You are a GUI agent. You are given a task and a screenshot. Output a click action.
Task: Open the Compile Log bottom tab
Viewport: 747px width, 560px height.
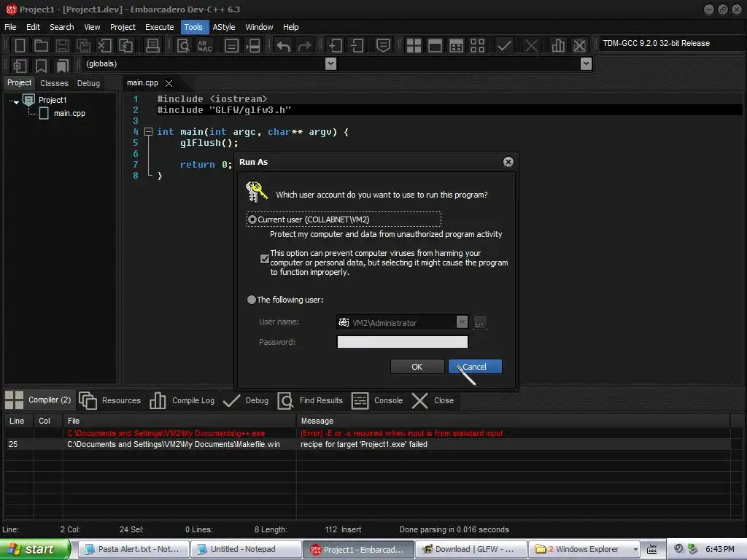pyautogui.click(x=182, y=400)
